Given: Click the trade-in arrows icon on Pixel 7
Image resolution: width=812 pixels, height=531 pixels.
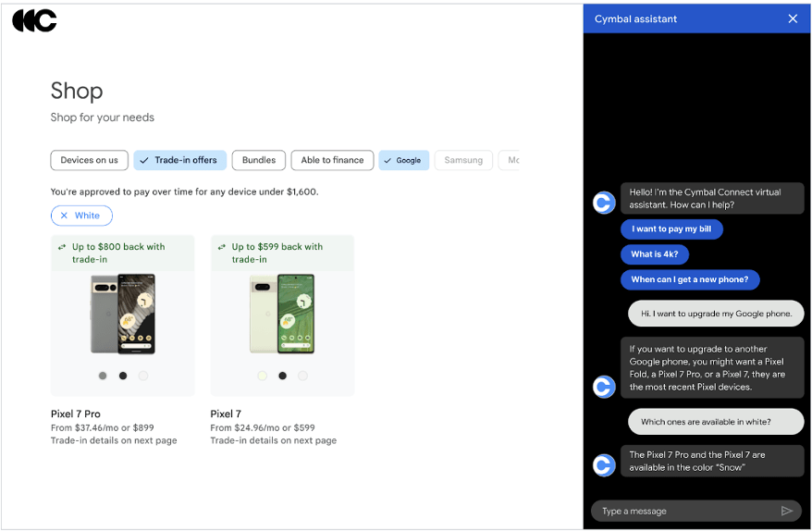Looking at the screenshot, I should coord(222,247).
